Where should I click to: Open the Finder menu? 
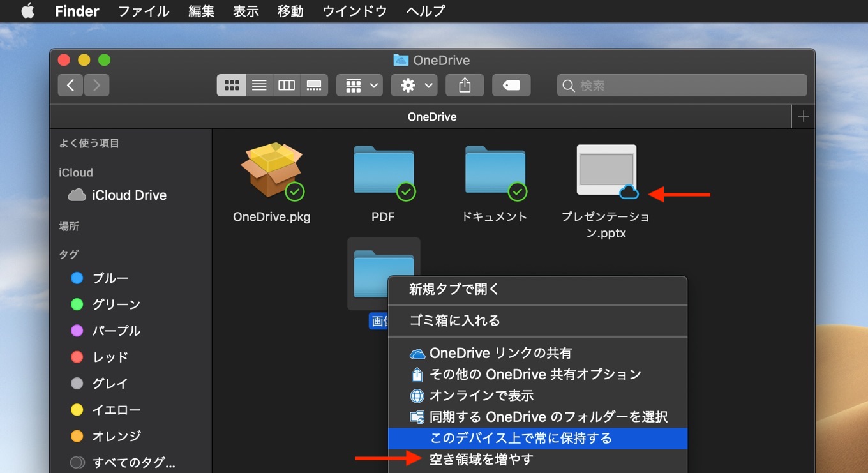(x=77, y=11)
